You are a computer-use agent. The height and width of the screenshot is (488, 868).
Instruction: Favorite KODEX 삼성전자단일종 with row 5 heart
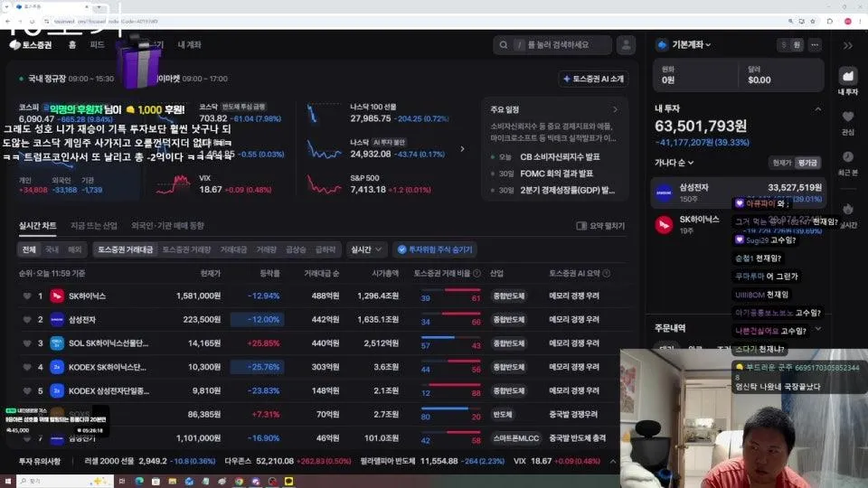(26, 390)
